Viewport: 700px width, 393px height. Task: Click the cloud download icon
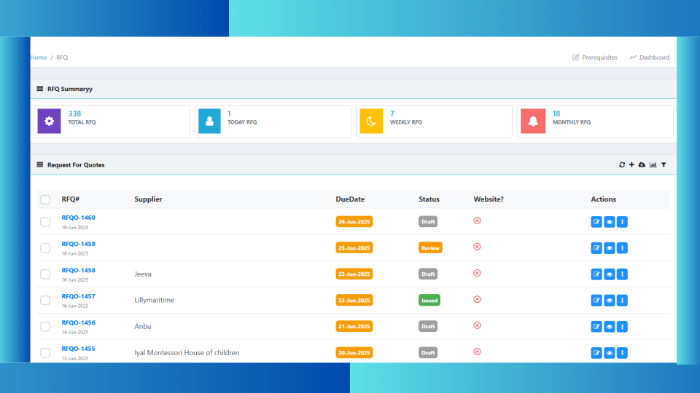pos(642,165)
